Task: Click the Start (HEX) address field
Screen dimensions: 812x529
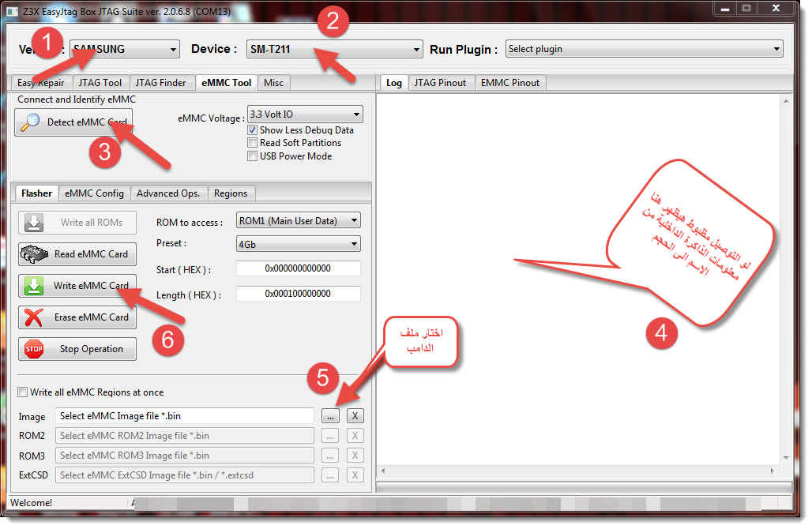Action: 298,268
